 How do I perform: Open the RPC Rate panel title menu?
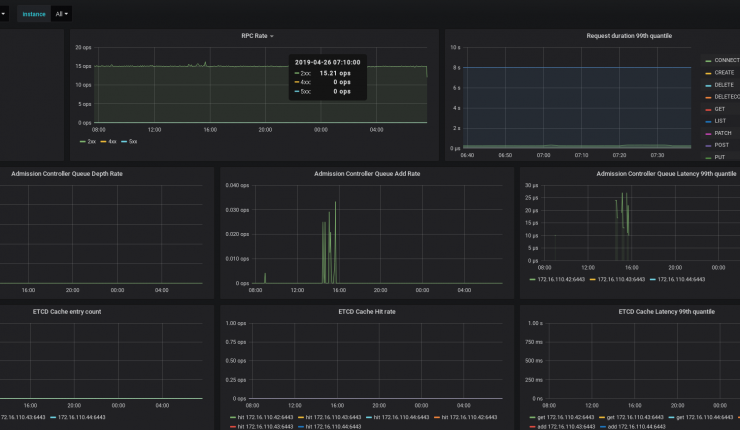pos(257,36)
